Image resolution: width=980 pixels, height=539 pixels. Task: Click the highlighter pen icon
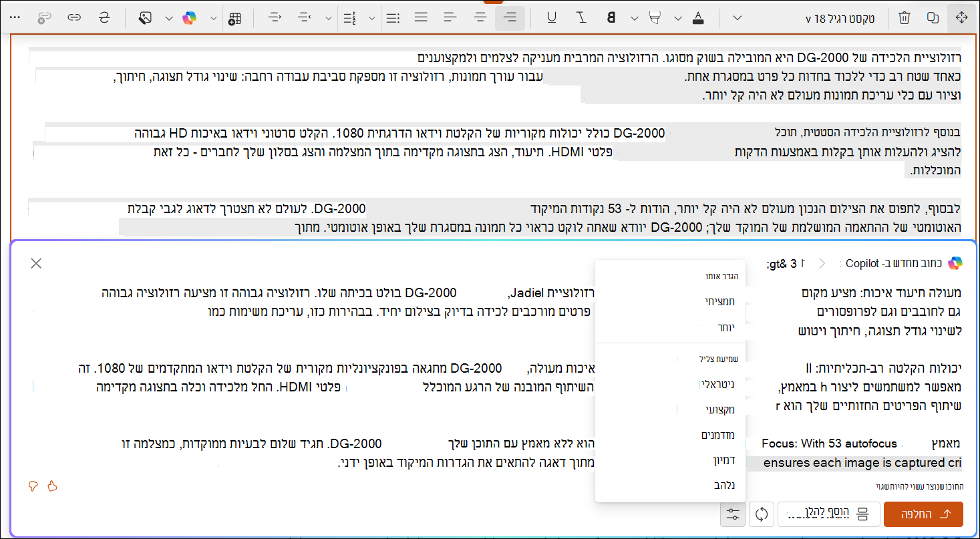(x=655, y=18)
